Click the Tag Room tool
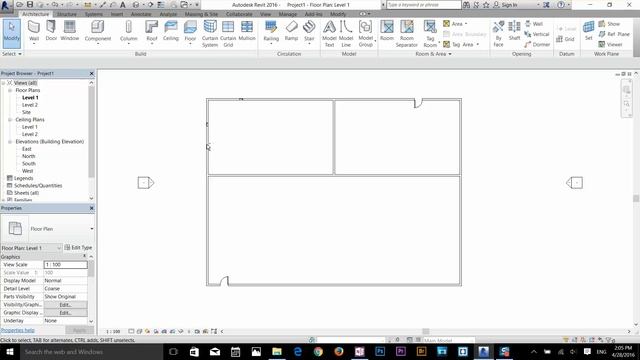The width and height of the screenshot is (640, 360). [x=430, y=34]
